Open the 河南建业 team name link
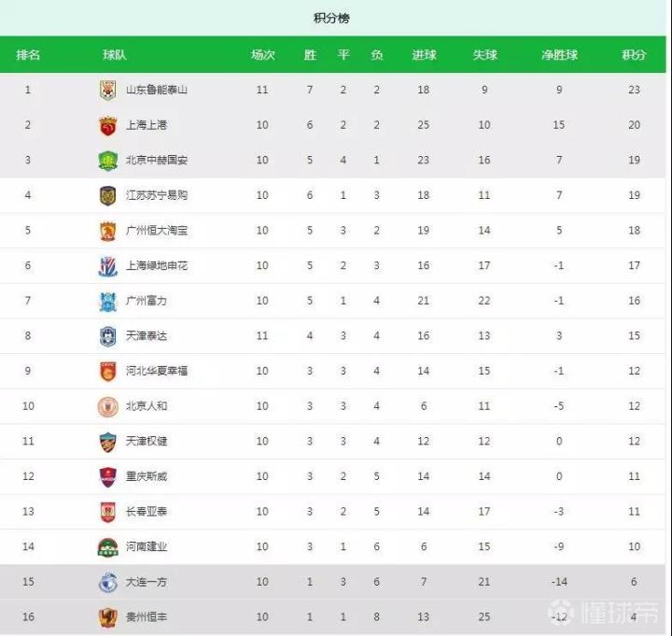 pos(147,546)
